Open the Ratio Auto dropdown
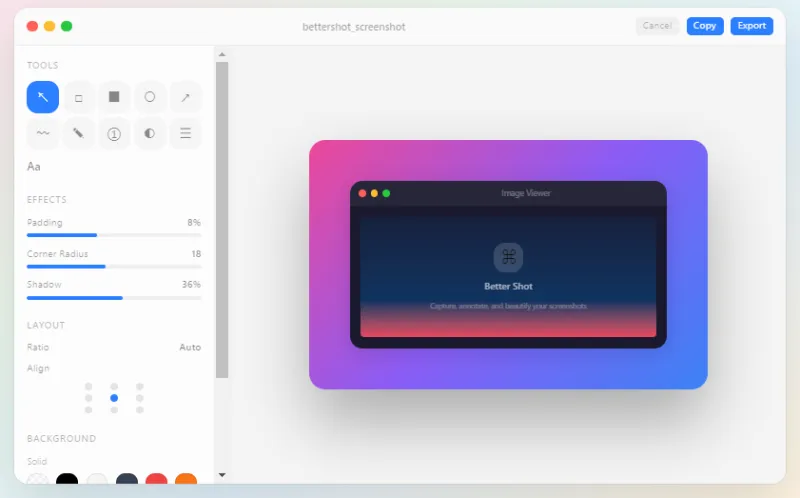 pyautogui.click(x=190, y=347)
